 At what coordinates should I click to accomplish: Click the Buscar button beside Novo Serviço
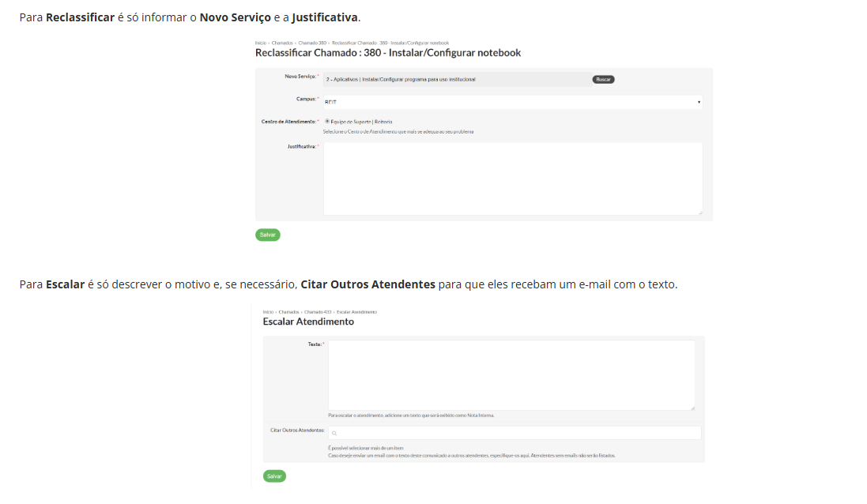603,80
